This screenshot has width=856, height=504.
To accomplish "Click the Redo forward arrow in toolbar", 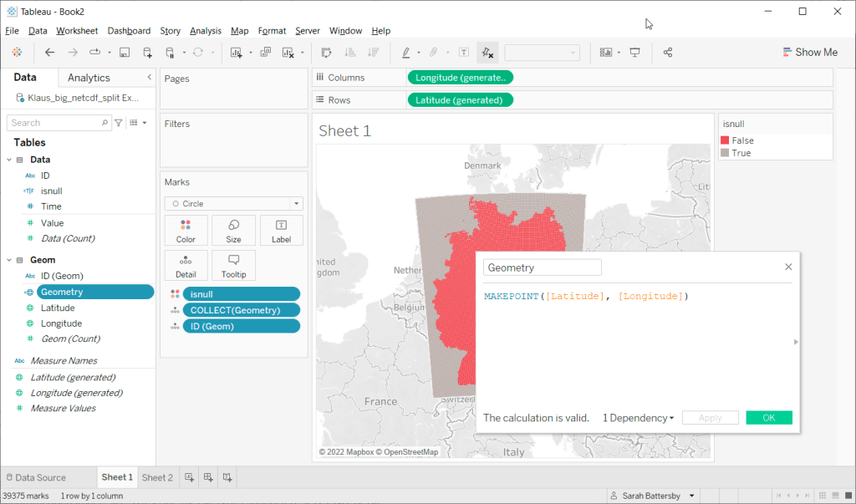I will tap(73, 53).
